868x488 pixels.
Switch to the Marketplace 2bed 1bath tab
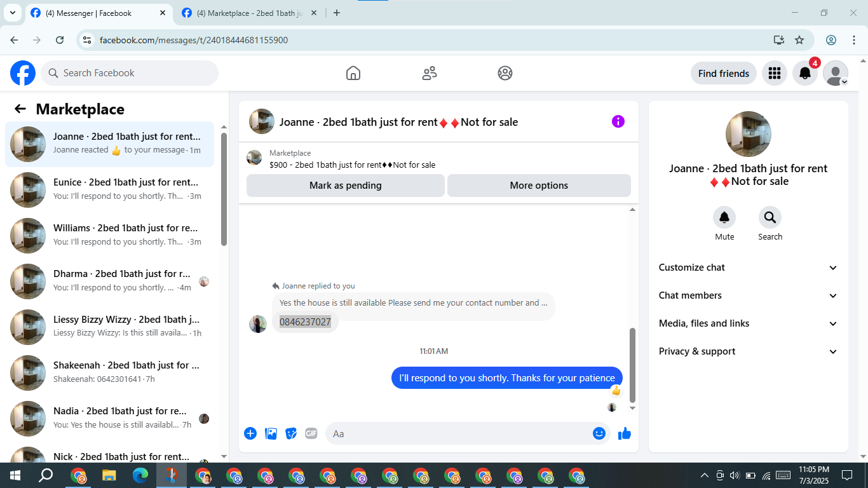(x=250, y=13)
